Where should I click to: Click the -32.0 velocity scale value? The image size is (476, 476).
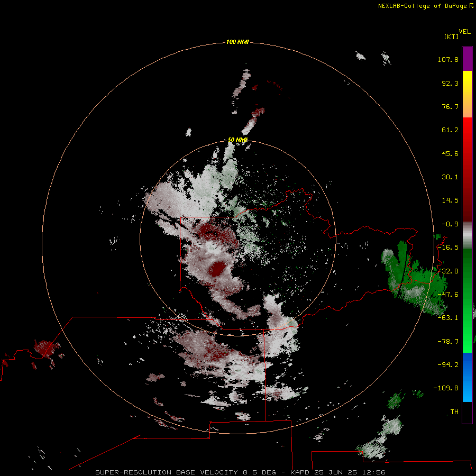point(448,271)
